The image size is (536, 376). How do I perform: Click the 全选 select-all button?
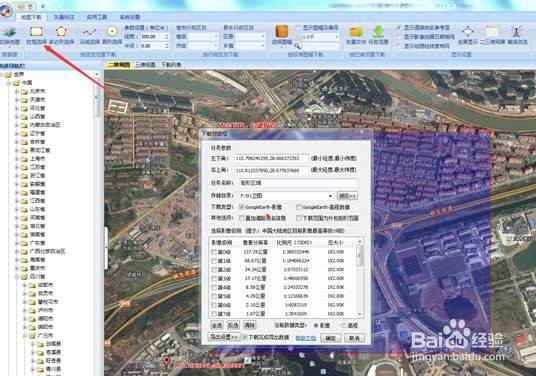217,325
